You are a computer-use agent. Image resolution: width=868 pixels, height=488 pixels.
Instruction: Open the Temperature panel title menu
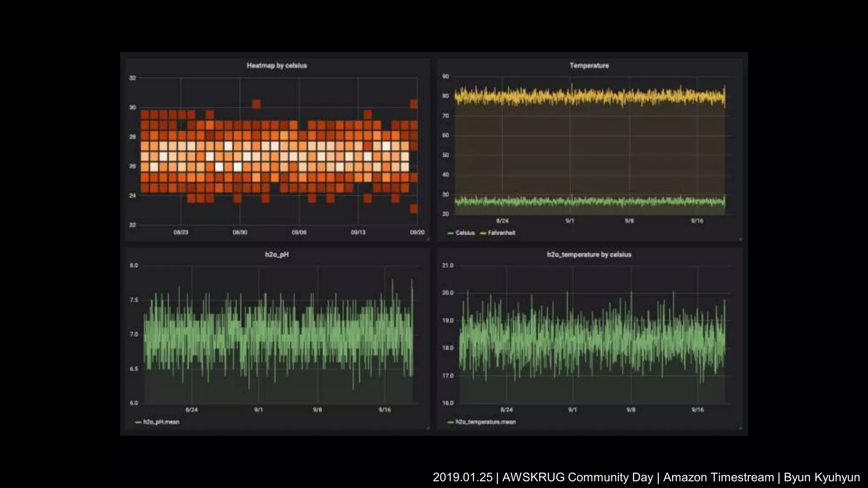tap(589, 66)
